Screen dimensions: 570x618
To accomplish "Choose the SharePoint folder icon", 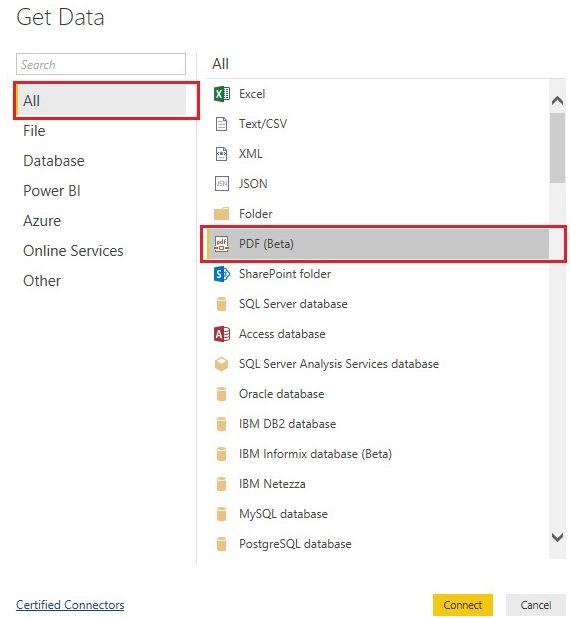I will pos(222,274).
